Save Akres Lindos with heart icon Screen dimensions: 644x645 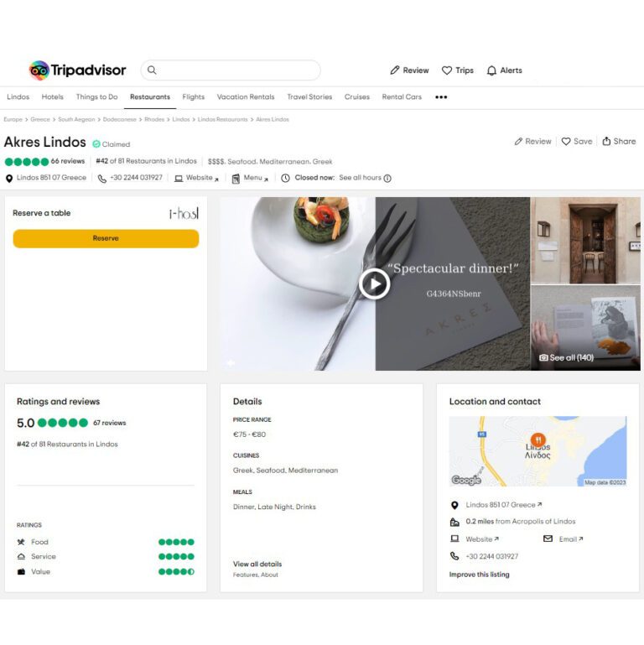[x=566, y=142]
